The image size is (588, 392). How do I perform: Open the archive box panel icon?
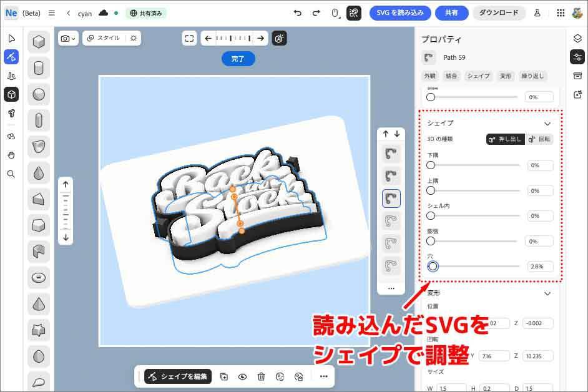pyautogui.click(x=577, y=76)
